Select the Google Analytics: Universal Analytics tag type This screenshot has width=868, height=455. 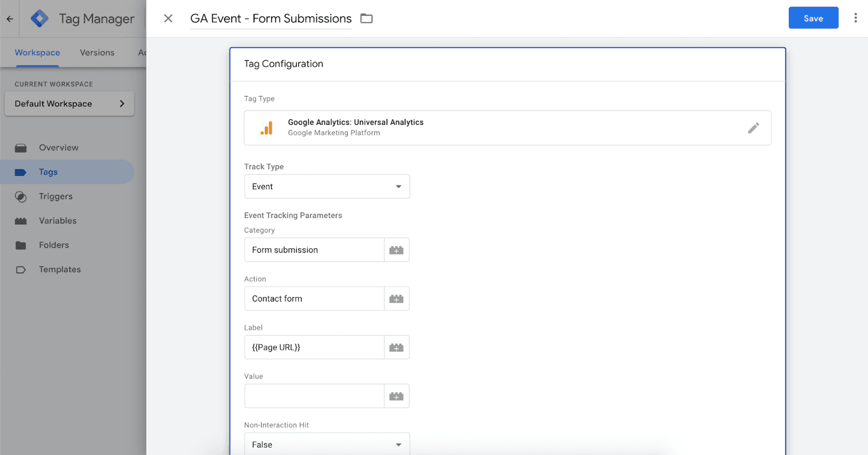pyautogui.click(x=508, y=128)
